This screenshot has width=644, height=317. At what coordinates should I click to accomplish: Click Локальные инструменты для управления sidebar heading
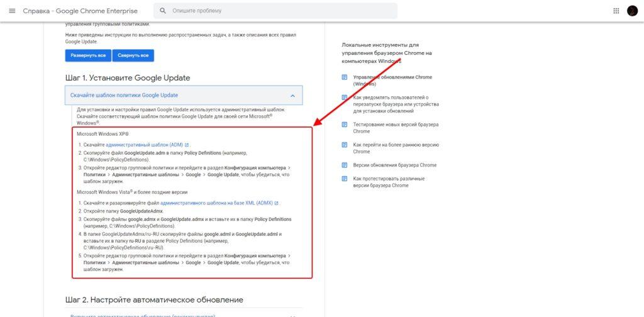[x=387, y=53]
